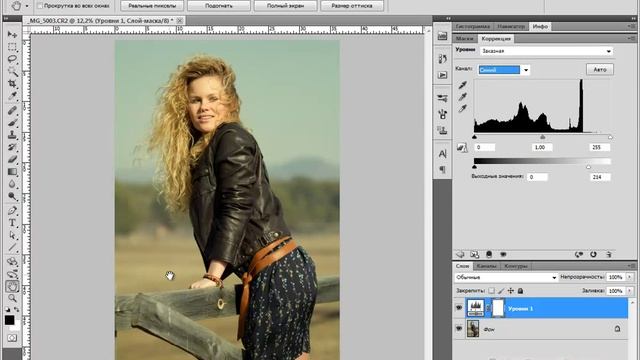Pick the gray point eyedropper
The image size is (640, 360).
[x=462, y=97]
